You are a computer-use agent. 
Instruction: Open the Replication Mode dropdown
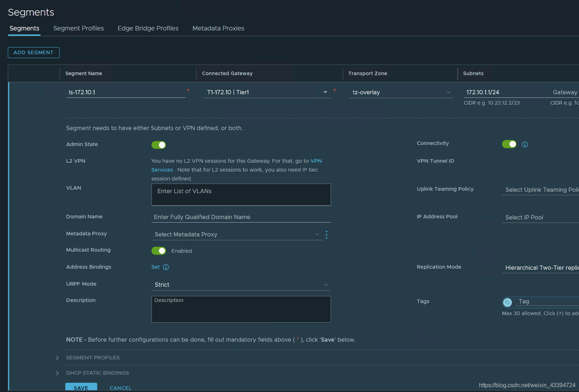point(540,268)
